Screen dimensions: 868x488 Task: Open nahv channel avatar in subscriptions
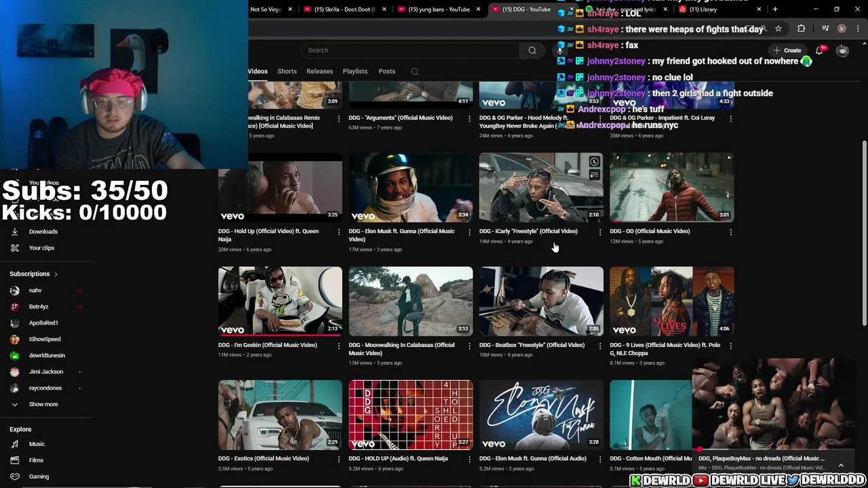14,290
